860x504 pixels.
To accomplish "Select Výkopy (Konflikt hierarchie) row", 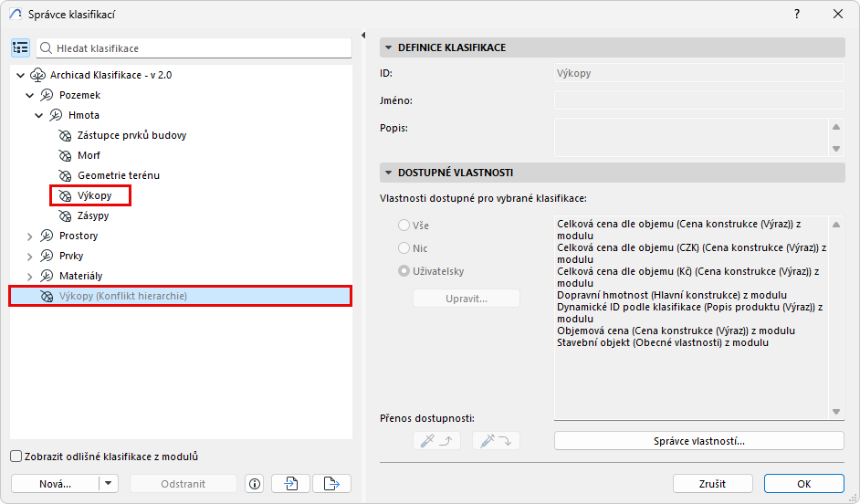I will coord(181,296).
